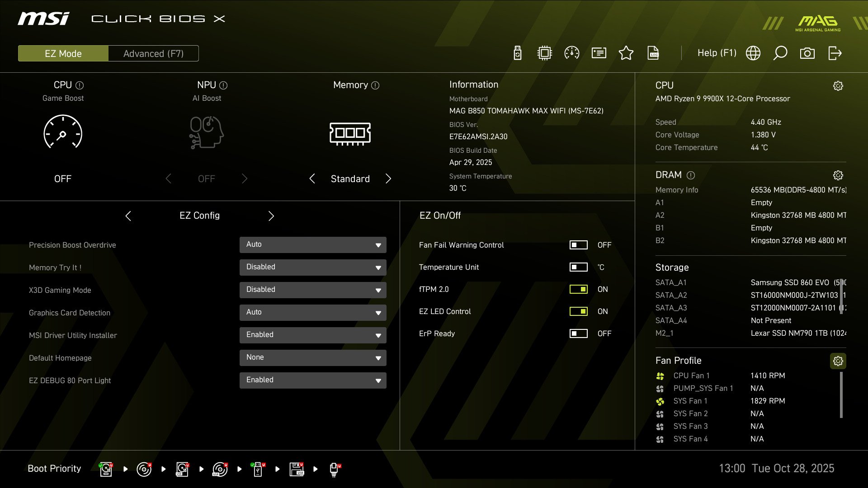The image size is (868, 488).
Task: Open the Hardware Monitor gauge icon
Action: pos(572,53)
